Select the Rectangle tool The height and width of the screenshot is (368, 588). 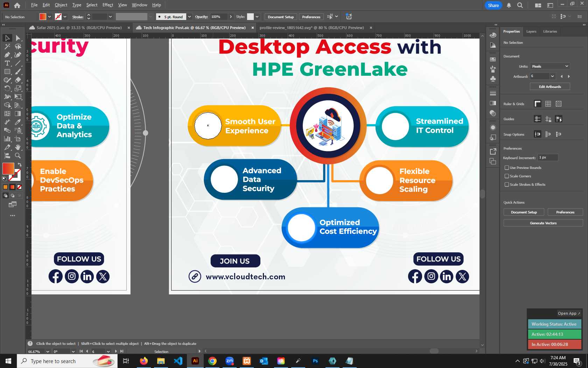[7, 71]
